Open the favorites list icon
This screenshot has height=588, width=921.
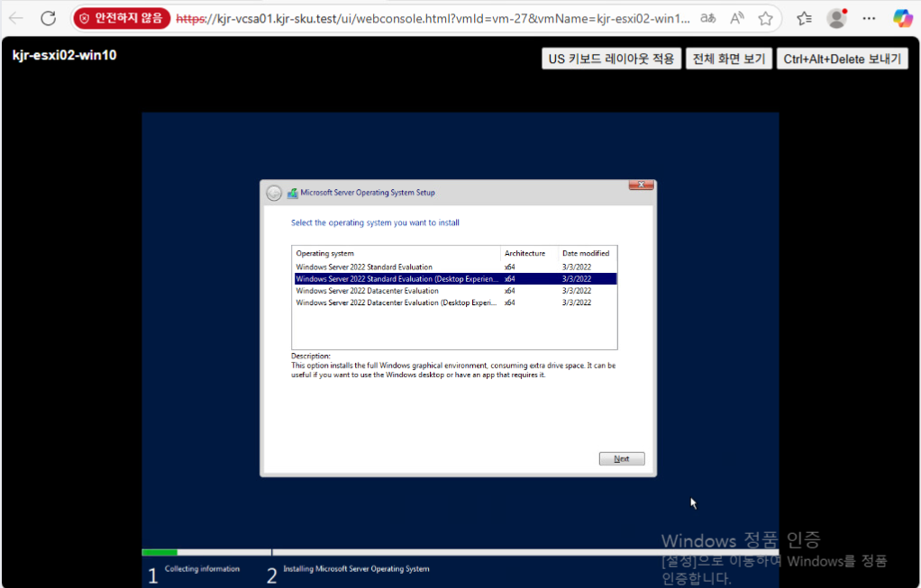click(x=804, y=18)
